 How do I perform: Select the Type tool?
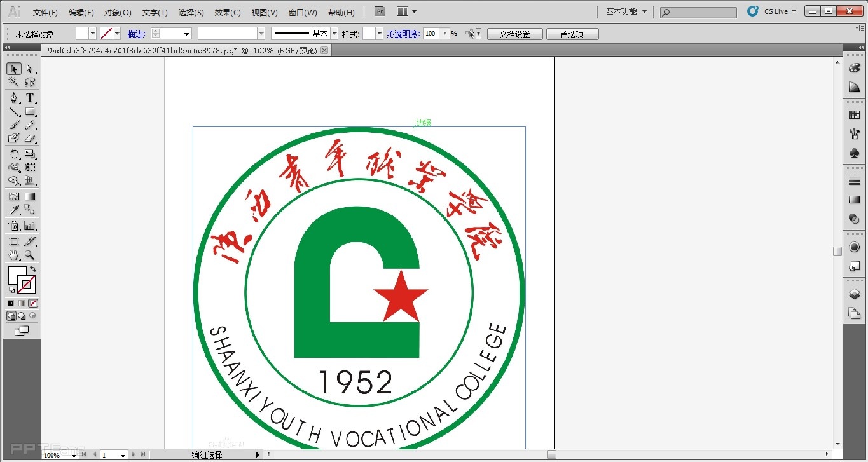tap(29, 98)
